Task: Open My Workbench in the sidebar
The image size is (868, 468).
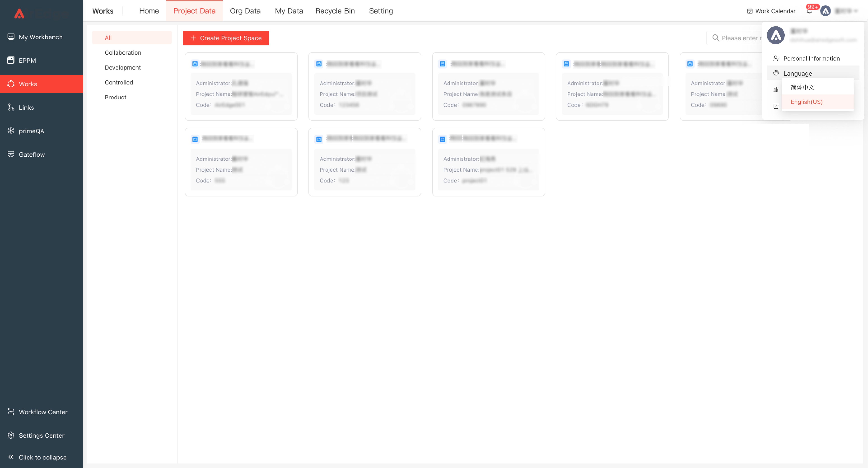Action: point(41,37)
